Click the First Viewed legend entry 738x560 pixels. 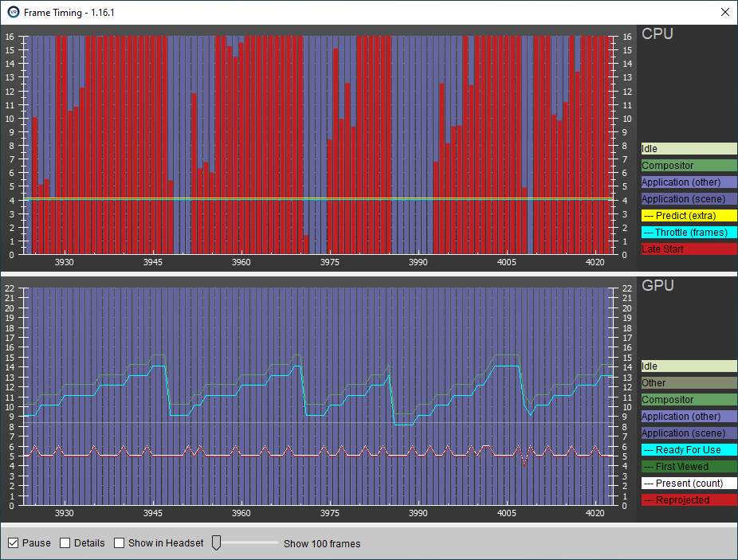pos(689,467)
